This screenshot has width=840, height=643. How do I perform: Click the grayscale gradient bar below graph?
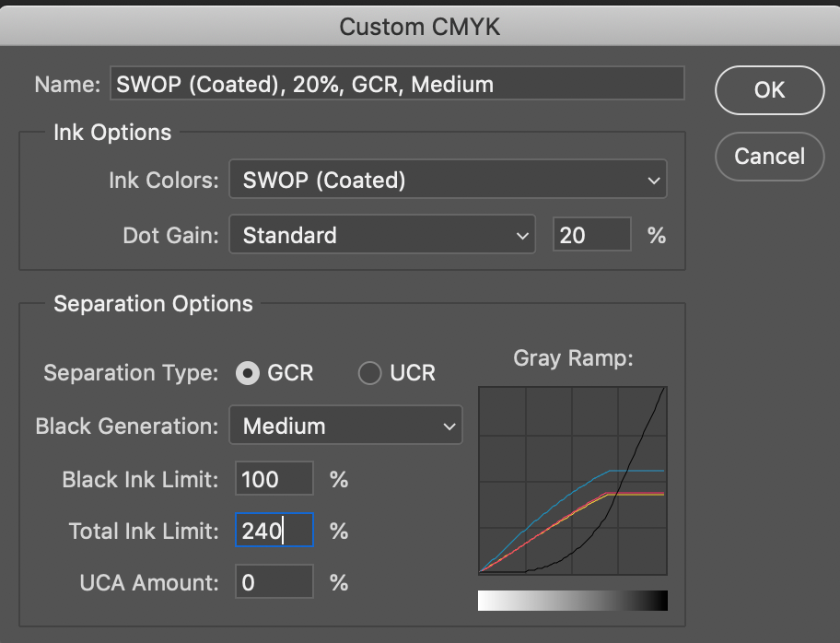(x=572, y=601)
